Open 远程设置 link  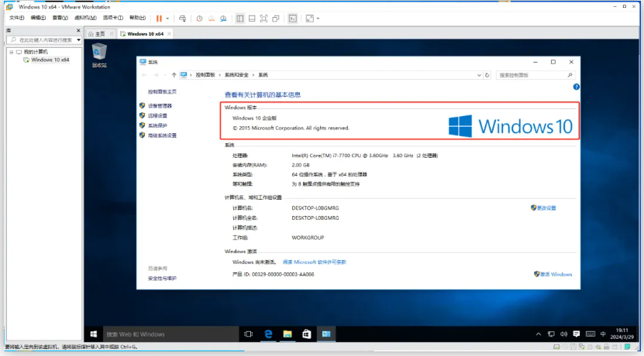pos(157,115)
